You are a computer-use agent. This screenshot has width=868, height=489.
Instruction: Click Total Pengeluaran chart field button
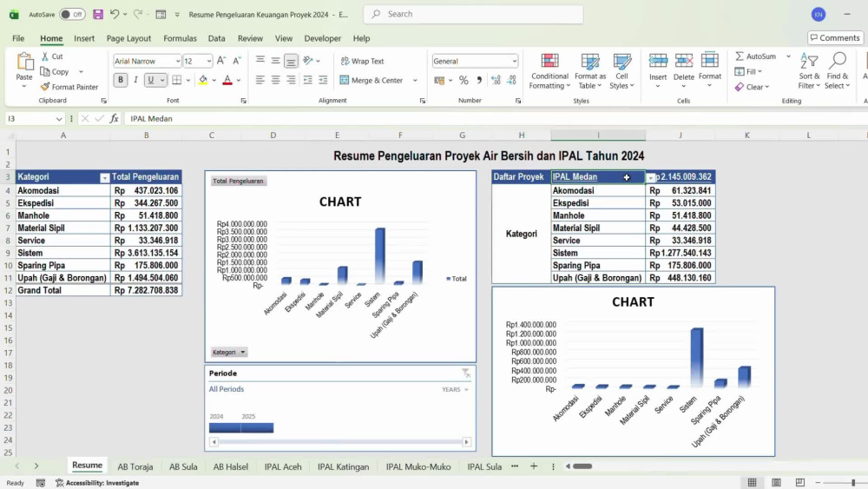click(238, 181)
